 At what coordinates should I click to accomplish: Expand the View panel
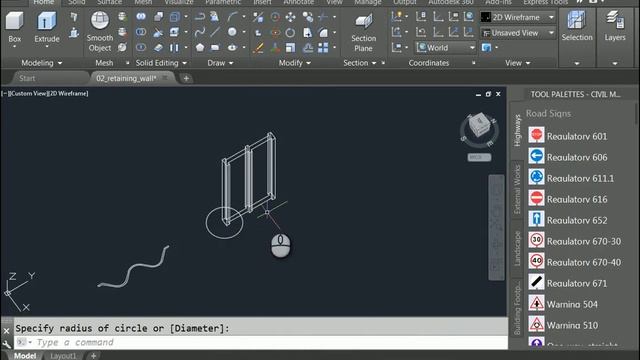point(518,63)
